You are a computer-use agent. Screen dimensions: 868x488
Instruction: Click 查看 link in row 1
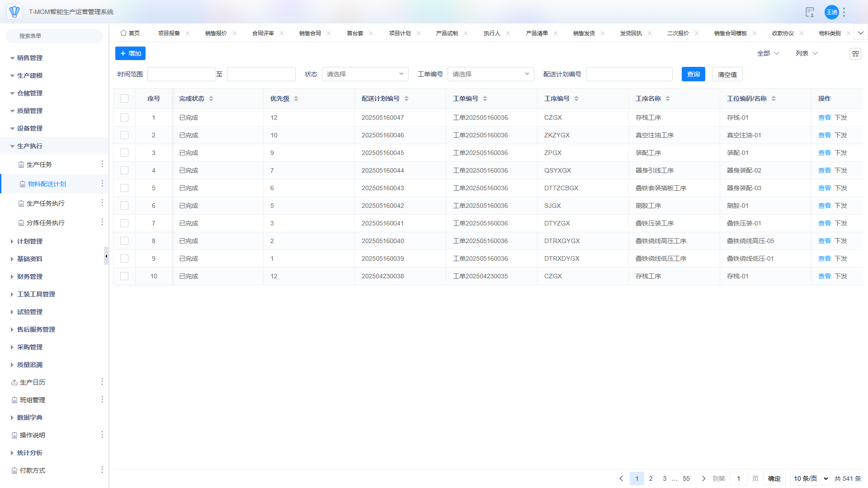[824, 117]
